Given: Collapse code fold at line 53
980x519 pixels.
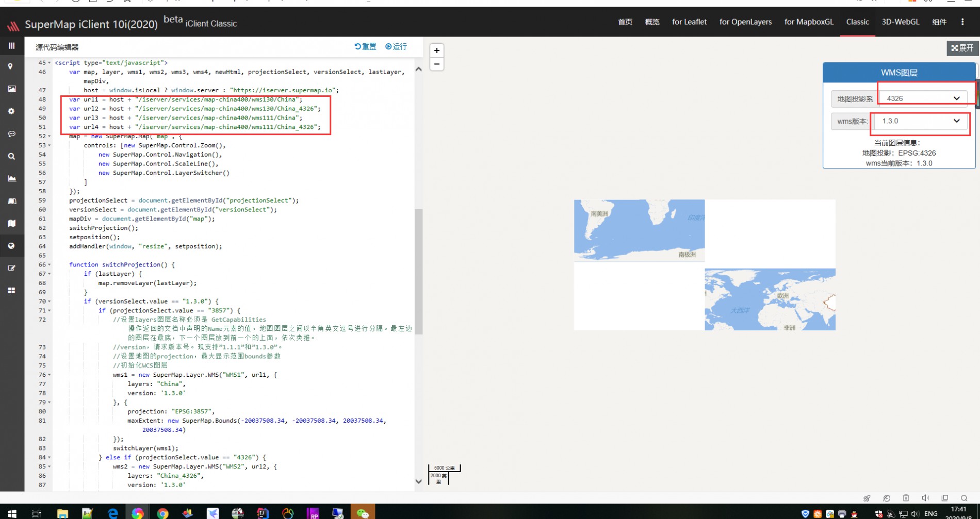Looking at the screenshot, I should (50, 146).
